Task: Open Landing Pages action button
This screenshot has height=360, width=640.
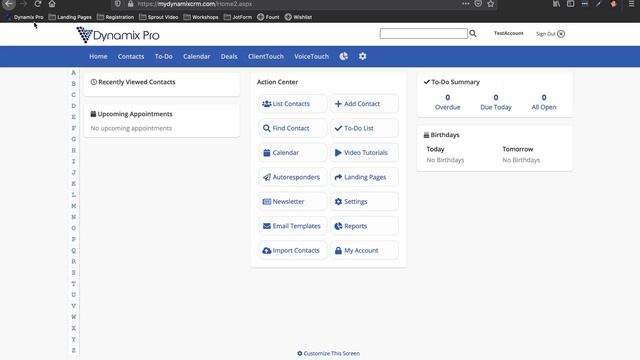Action: 364,177
